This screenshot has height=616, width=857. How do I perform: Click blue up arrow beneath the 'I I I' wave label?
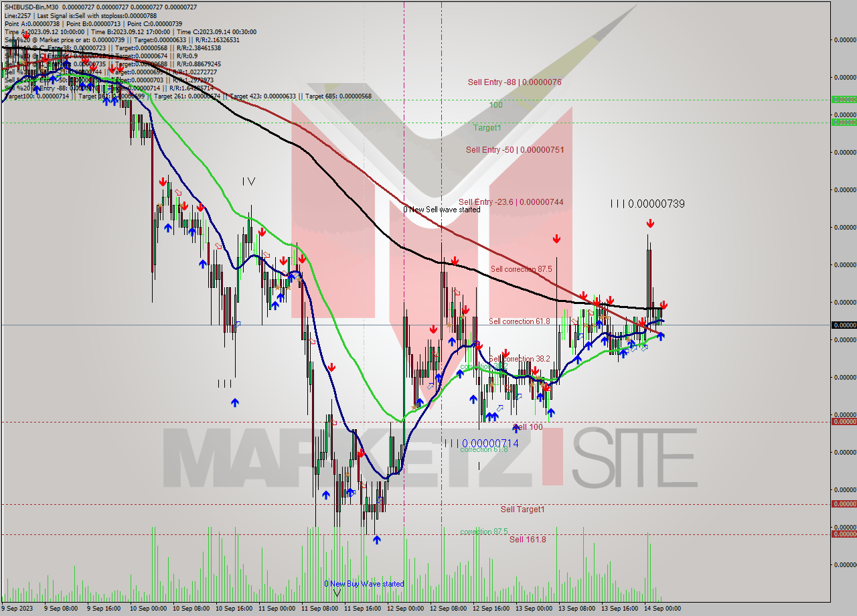point(235,402)
